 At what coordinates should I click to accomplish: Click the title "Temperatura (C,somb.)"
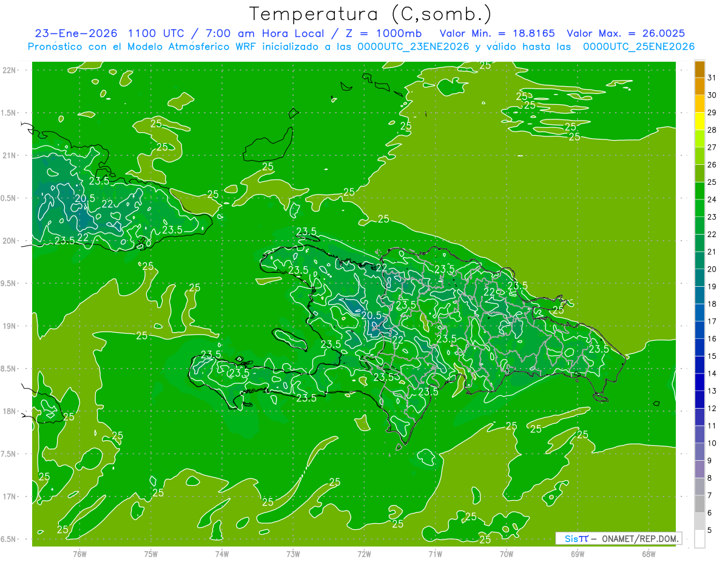[x=371, y=13]
